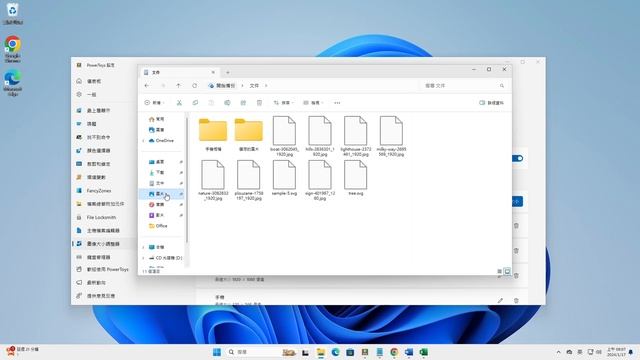Viewport: 640px width, 360px height.
Task: Click the navigation pane scrollbar
Action: coord(187,180)
